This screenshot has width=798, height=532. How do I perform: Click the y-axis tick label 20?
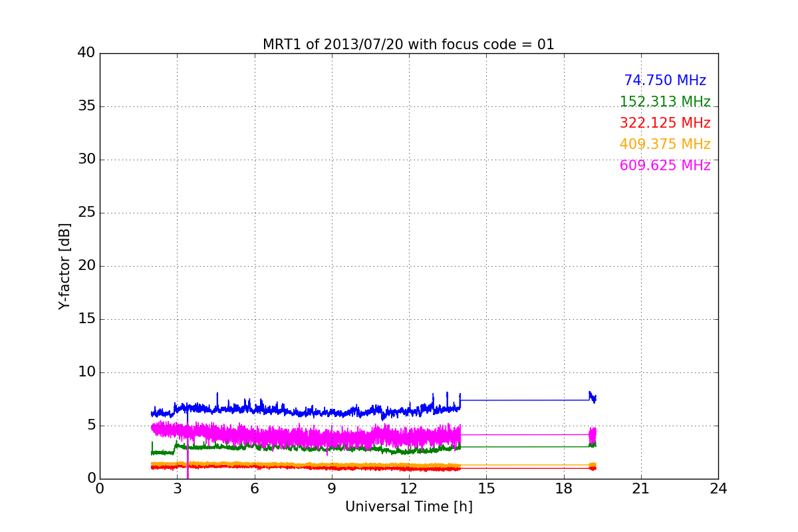86,266
